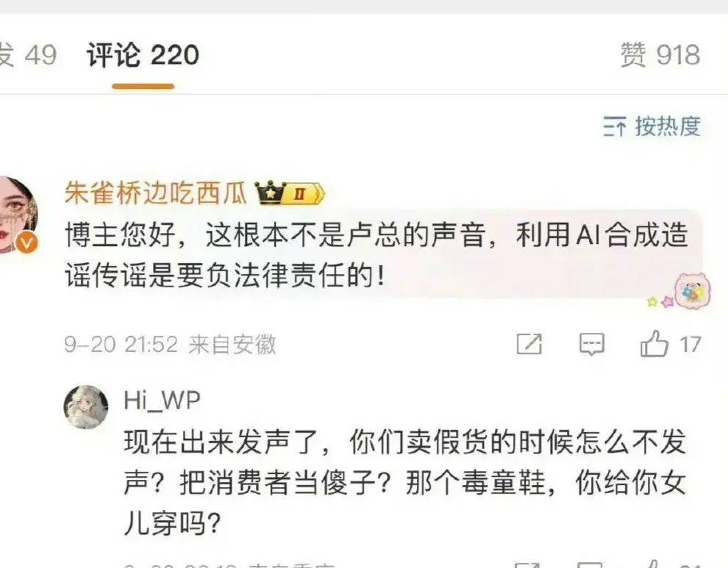Open the reposts tab showing 49
The height and width of the screenshot is (568, 728).
click(x=28, y=55)
